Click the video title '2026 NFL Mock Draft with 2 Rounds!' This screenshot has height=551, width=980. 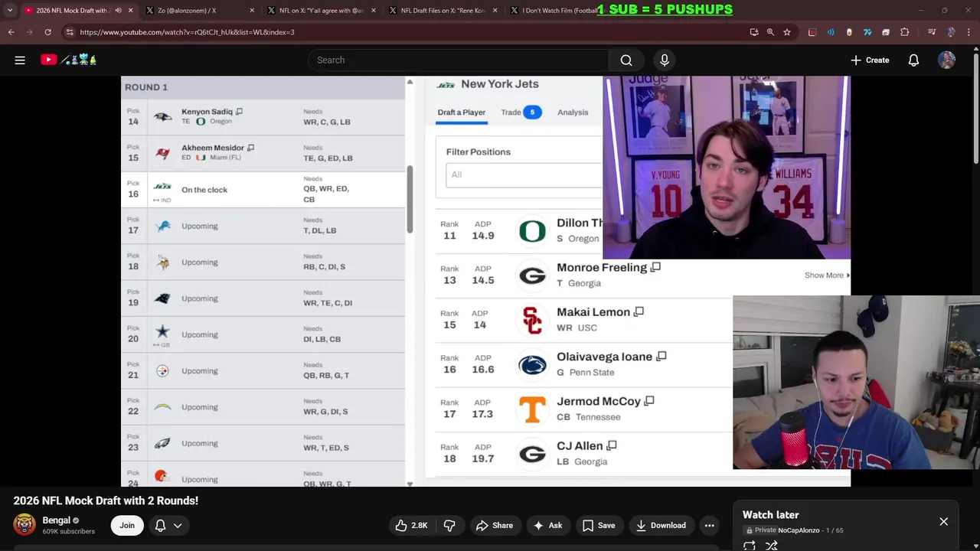pos(106,500)
